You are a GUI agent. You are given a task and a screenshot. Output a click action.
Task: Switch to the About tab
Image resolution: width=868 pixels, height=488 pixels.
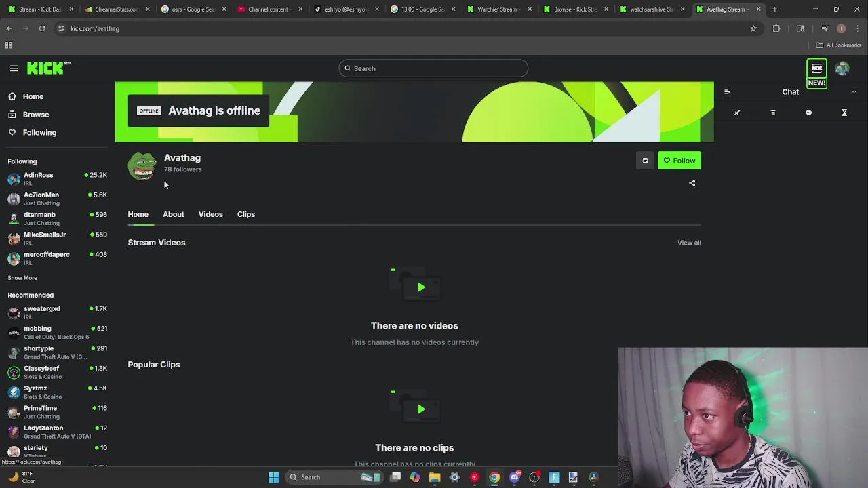(173, 214)
